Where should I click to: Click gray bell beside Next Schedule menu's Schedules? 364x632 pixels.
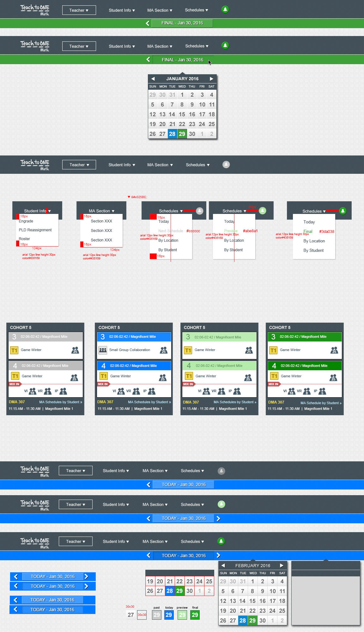tap(200, 211)
